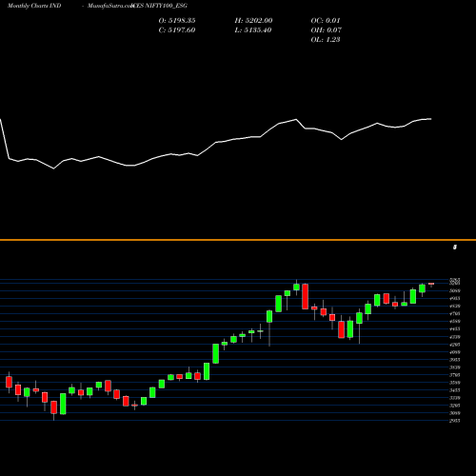Click the NIFTY100_ESG symbol name
The image size is (476, 476).
click(x=166, y=6)
